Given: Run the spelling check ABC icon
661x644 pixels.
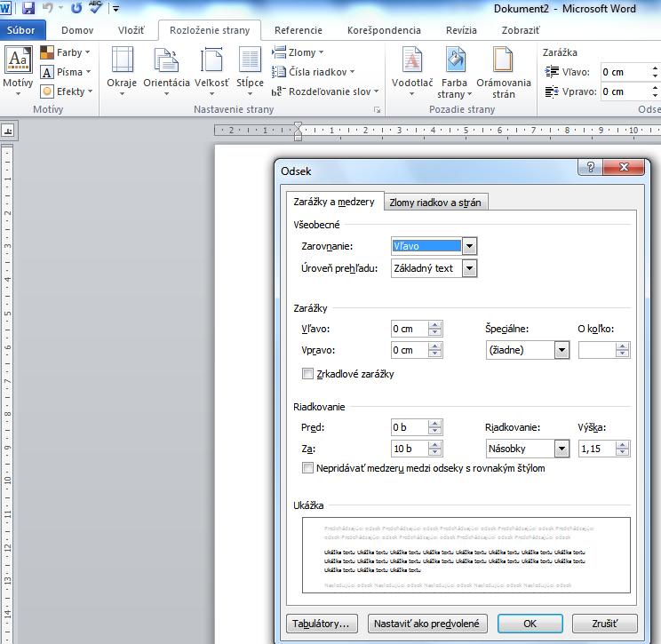Looking at the screenshot, I should pyautogui.click(x=96, y=6).
